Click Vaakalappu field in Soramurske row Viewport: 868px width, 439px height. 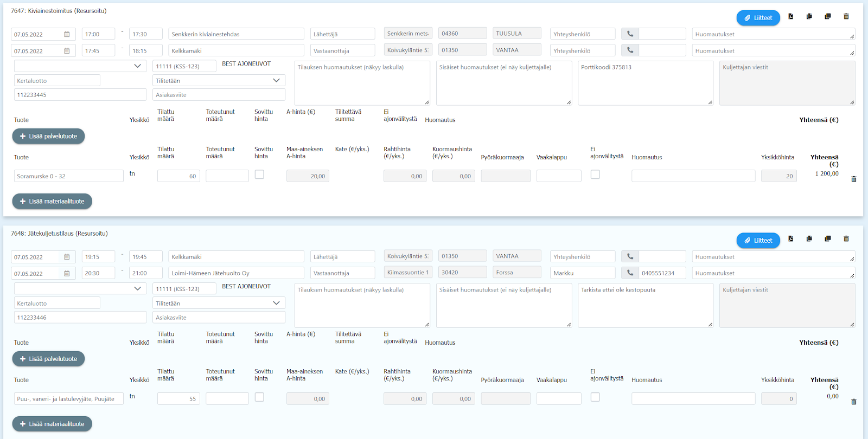pos(558,176)
